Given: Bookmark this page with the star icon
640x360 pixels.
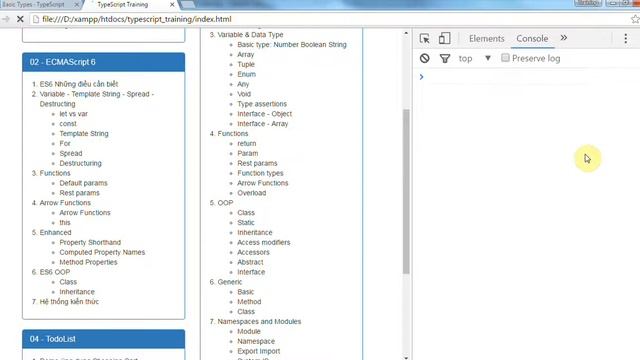Looking at the screenshot, I should click(635, 19).
